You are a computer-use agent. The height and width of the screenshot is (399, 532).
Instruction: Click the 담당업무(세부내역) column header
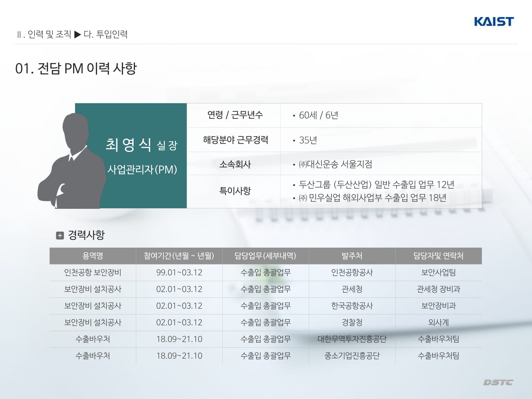tap(265, 256)
